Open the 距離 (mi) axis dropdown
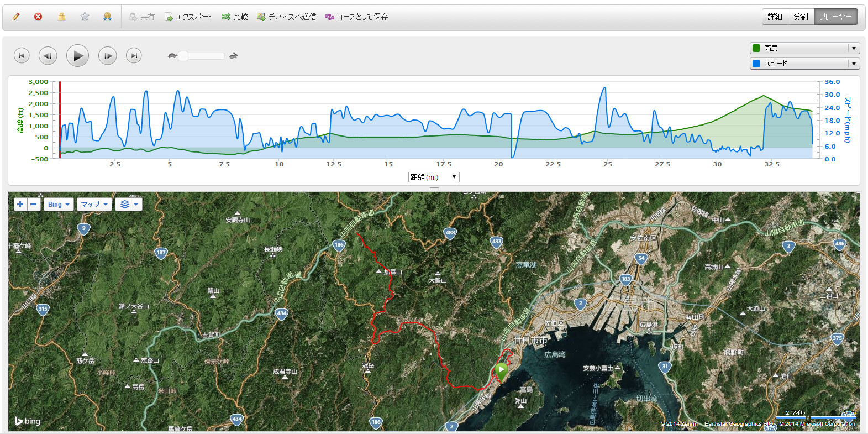Screen dimensions: 868x434 (434, 177)
